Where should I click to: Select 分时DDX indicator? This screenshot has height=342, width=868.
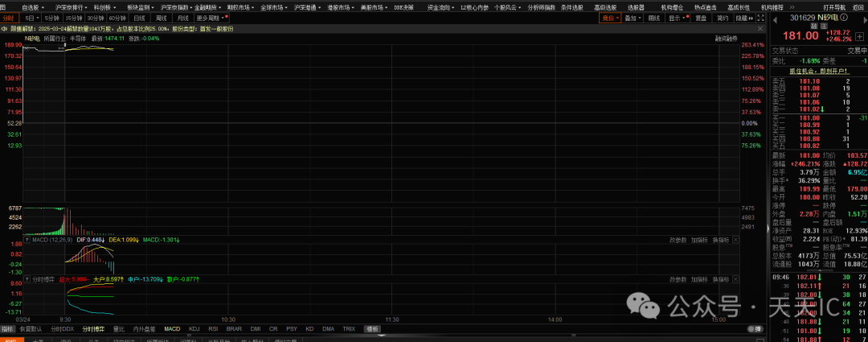pyautogui.click(x=62, y=328)
